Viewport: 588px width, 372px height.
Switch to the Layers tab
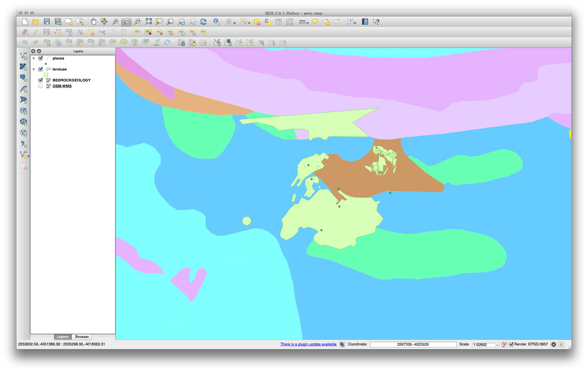click(62, 337)
